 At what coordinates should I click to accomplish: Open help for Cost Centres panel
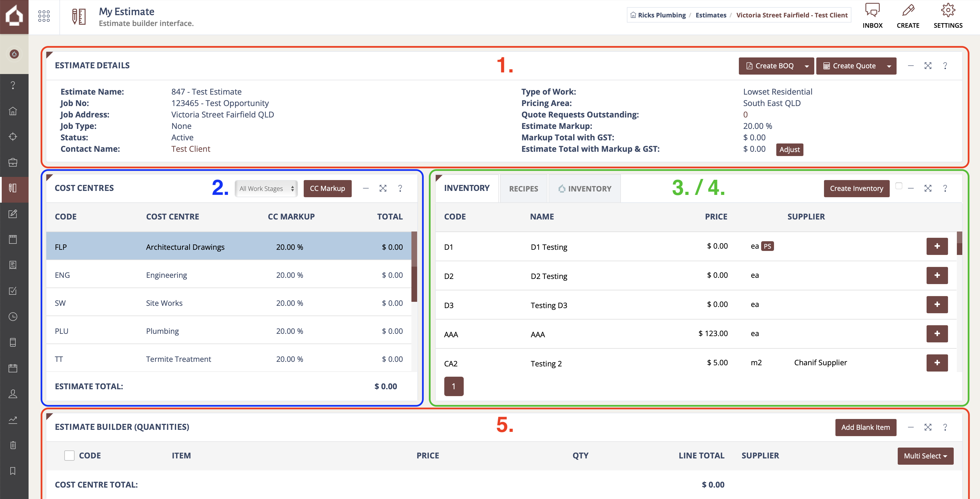(x=400, y=188)
